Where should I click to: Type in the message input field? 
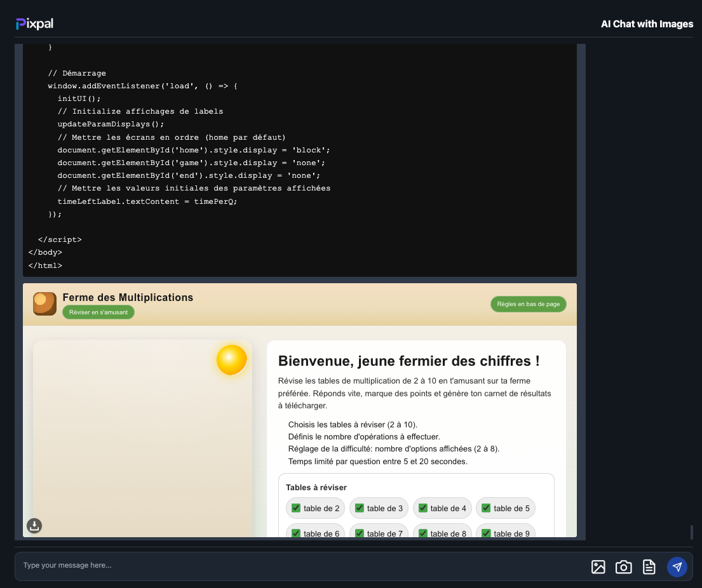[299, 565]
